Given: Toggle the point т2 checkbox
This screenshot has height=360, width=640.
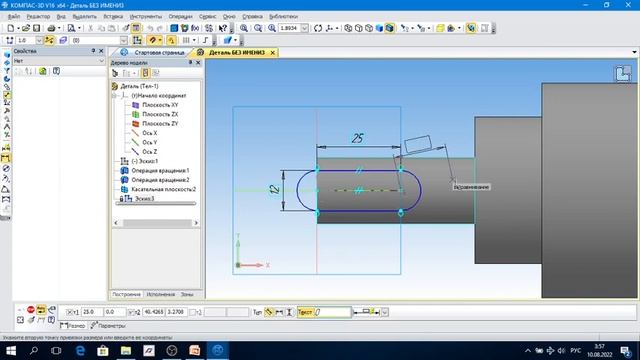Looking at the screenshot, I should click(131, 312).
